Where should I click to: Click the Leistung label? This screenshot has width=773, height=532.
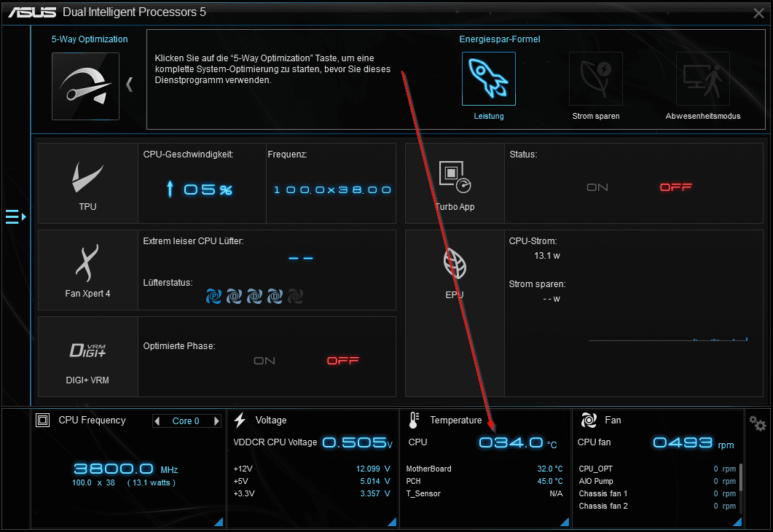(x=489, y=116)
